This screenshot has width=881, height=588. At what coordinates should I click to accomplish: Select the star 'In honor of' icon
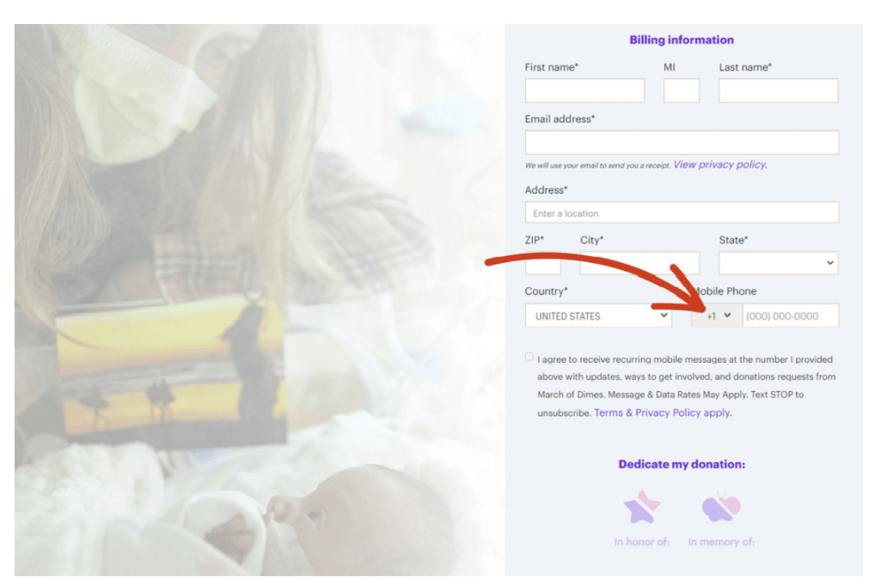pos(642,506)
